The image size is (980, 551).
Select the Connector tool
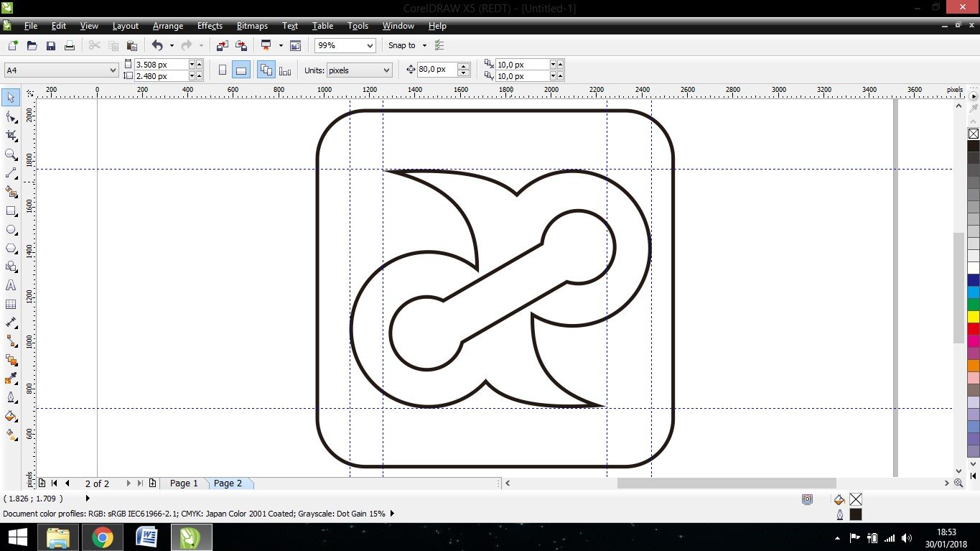click(x=11, y=341)
